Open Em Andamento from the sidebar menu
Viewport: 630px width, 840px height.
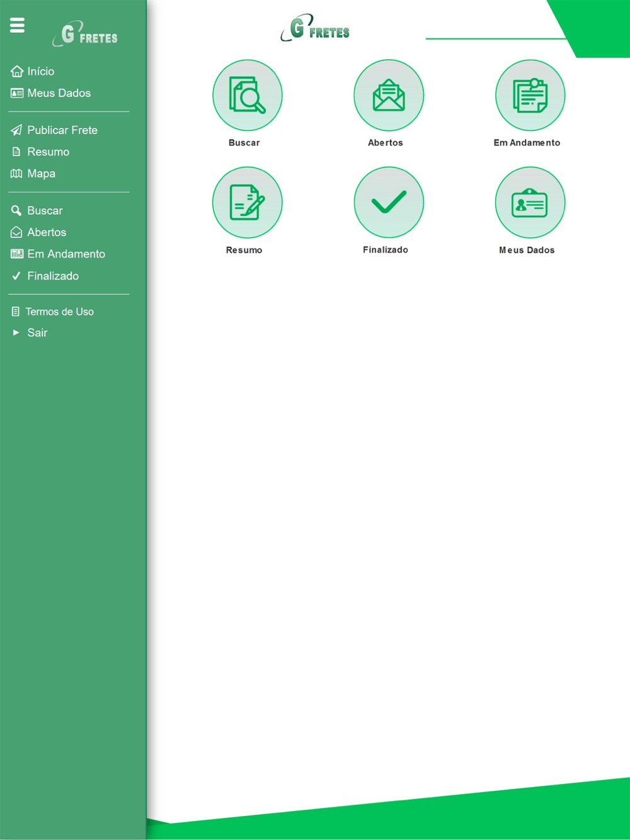point(66,254)
